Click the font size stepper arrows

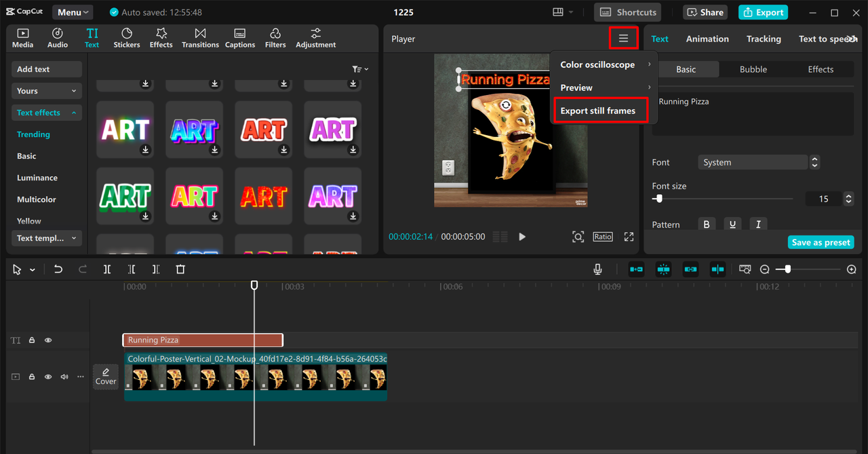pos(848,199)
